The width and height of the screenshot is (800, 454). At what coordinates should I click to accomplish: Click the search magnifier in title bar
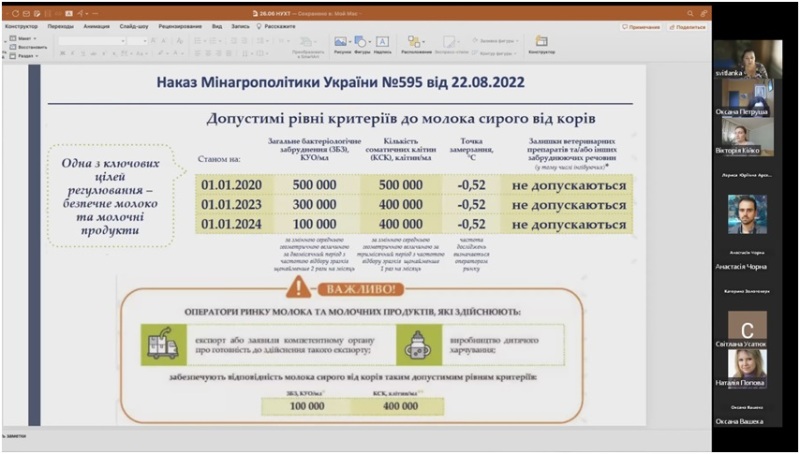point(690,14)
